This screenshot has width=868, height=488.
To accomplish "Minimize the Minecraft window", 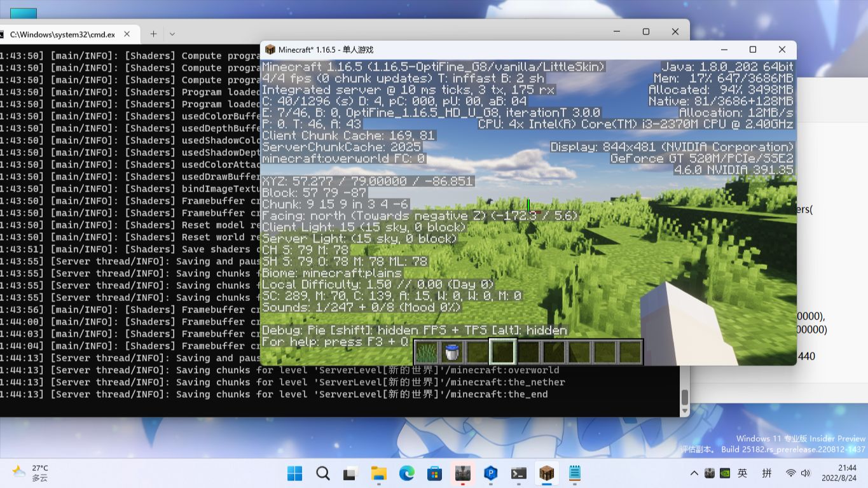I will click(724, 50).
